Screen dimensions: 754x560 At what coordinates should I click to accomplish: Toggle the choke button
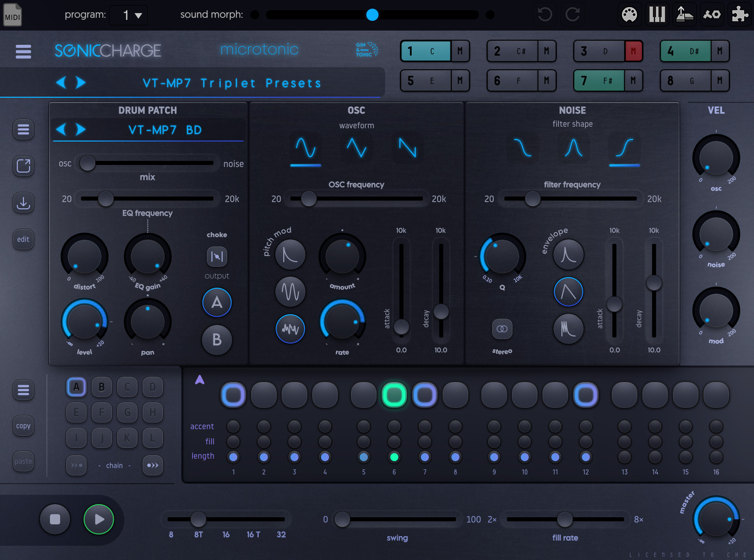(217, 256)
